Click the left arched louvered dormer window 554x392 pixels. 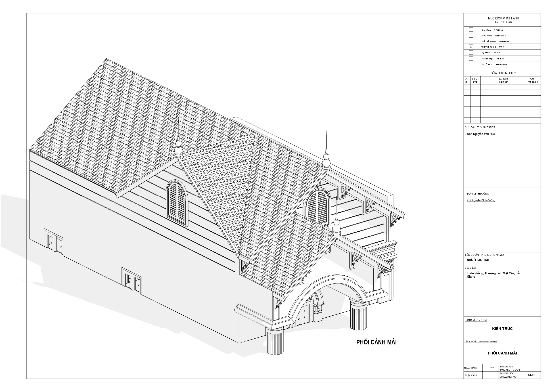pos(177,203)
